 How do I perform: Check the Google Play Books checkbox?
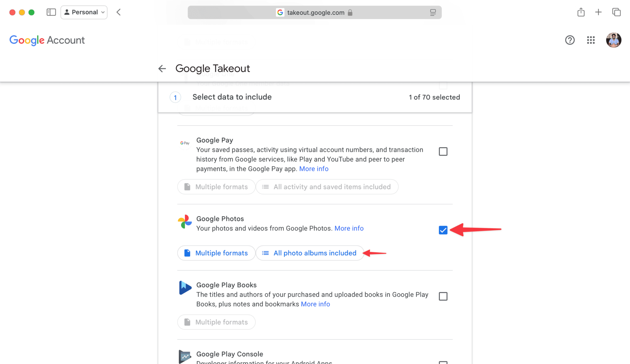click(x=443, y=296)
